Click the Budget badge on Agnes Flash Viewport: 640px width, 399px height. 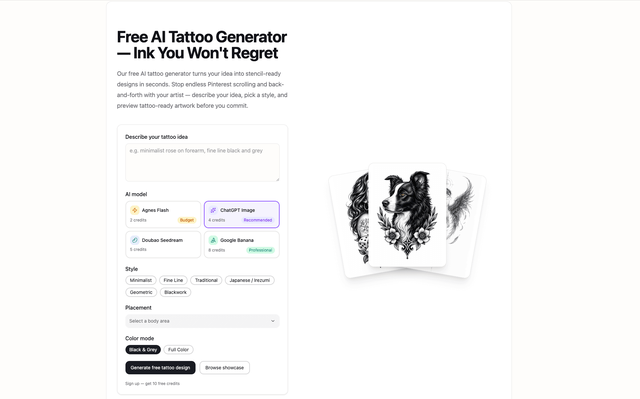[187, 220]
